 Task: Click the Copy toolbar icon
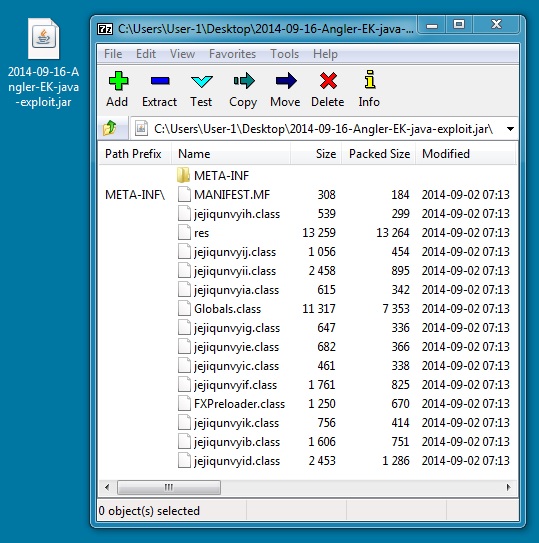(244, 81)
